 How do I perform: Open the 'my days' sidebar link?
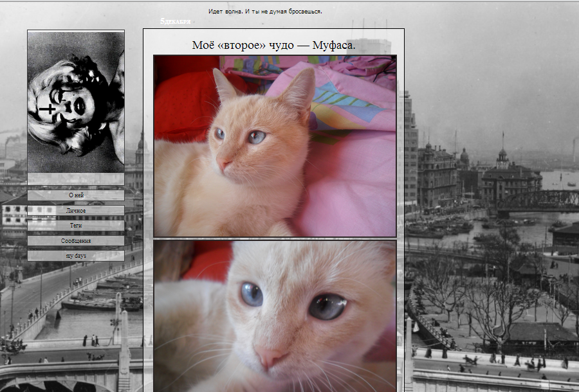pyautogui.click(x=76, y=256)
